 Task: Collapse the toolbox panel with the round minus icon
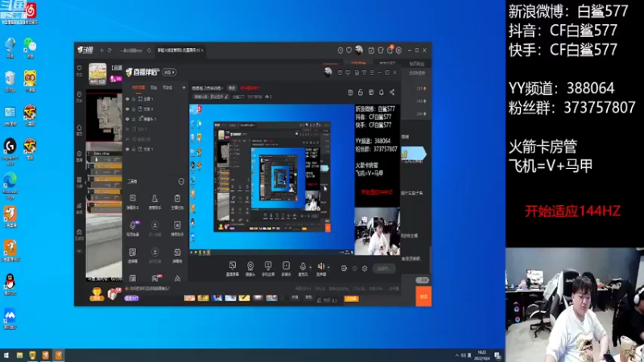pos(181,182)
